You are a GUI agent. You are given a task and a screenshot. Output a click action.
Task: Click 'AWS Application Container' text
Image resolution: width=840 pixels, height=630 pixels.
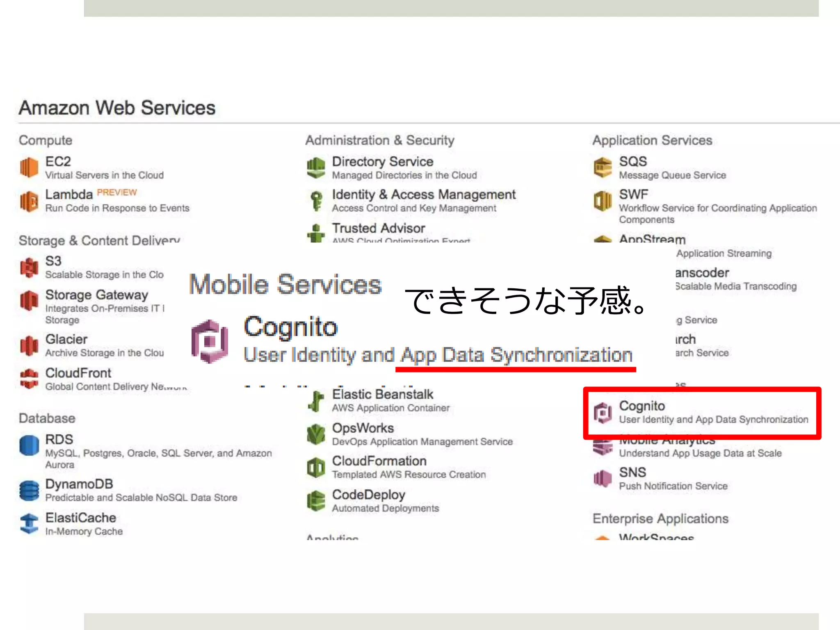390,408
